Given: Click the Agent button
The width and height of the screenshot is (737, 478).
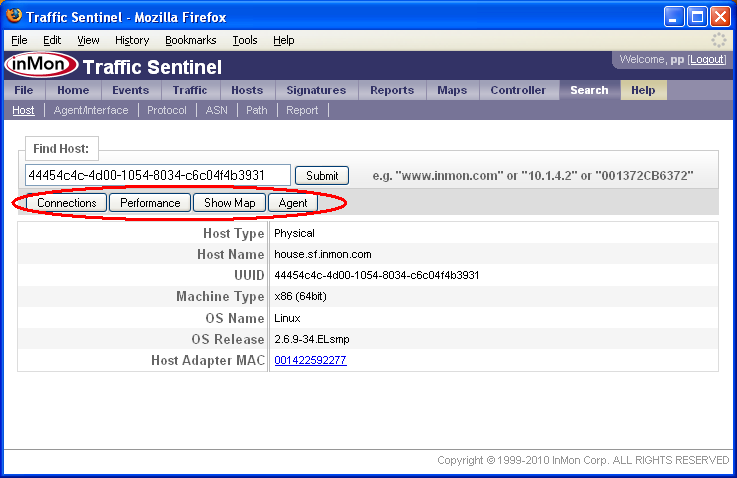Looking at the screenshot, I should (x=293, y=203).
